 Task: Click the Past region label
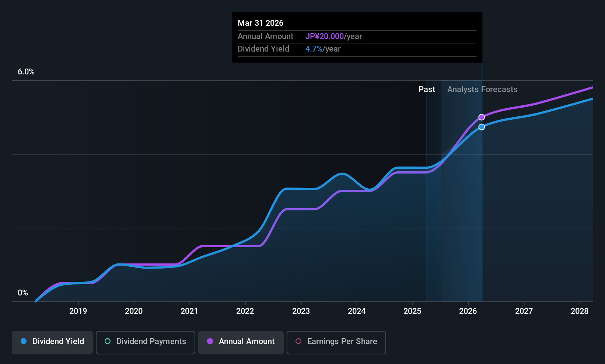pos(427,89)
